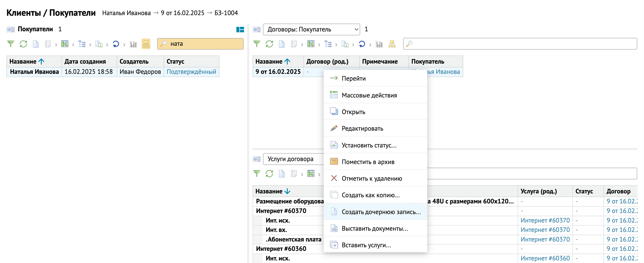Expand chevron after export icon in Покупатели toolbar
This screenshot has height=263, width=644.
click(x=107, y=45)
